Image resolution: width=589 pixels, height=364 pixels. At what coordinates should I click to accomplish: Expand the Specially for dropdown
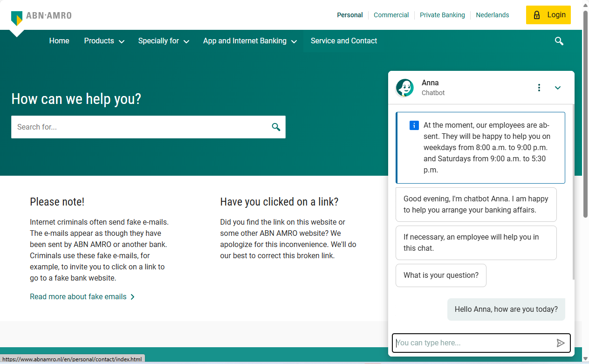[164, 41]
